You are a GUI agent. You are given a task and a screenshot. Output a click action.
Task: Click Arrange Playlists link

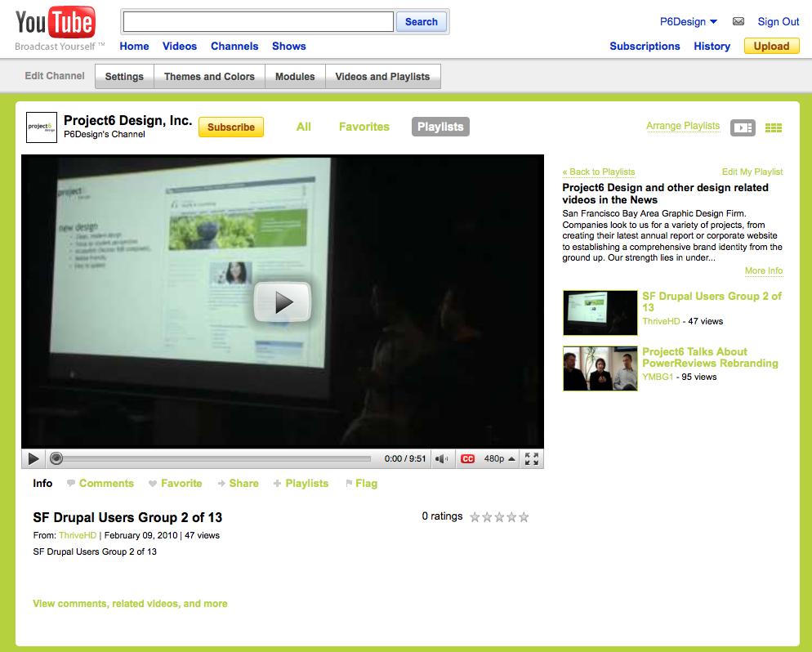pyautogui.click(x=683, y=126)
